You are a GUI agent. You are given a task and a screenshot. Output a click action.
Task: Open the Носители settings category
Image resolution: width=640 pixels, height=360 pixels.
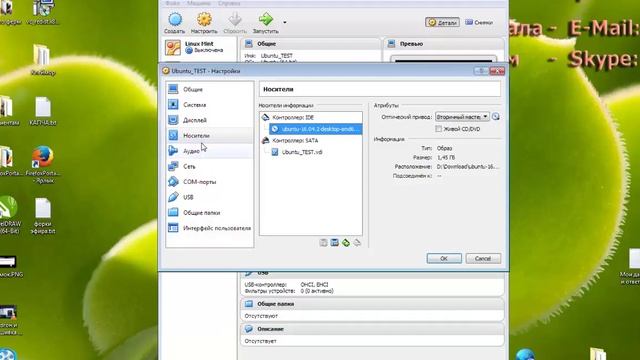[210, 136]
